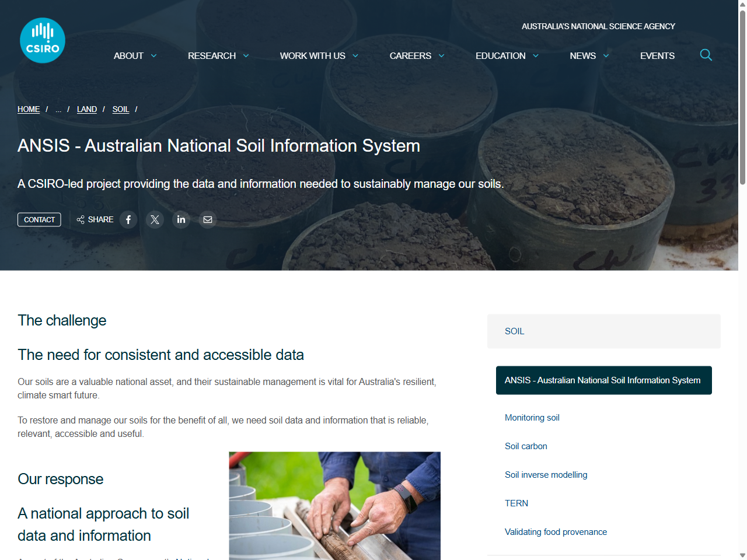Click the soil core sampling photo

tap(334, 506)
